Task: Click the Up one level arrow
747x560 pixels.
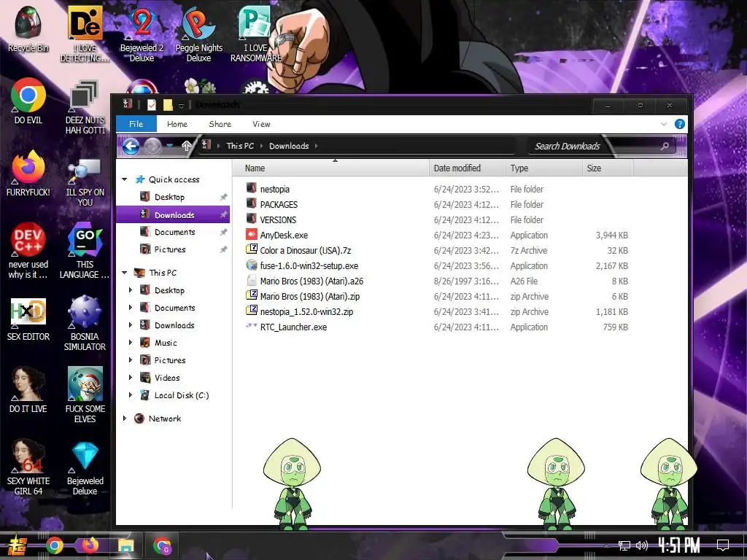Action: (x=186, y=146)
